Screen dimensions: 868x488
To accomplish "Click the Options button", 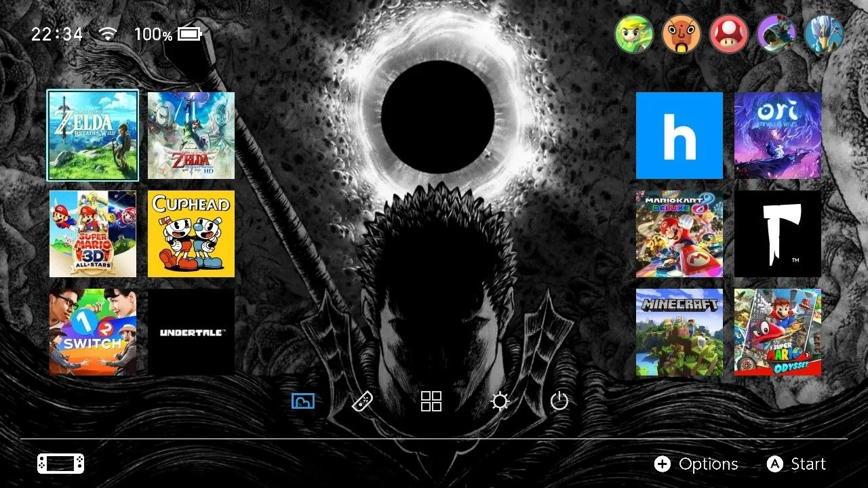I will [x=696, y=464].
